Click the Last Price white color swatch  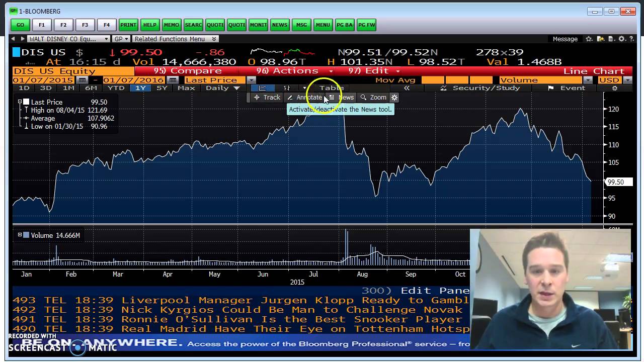pos(26,102)
